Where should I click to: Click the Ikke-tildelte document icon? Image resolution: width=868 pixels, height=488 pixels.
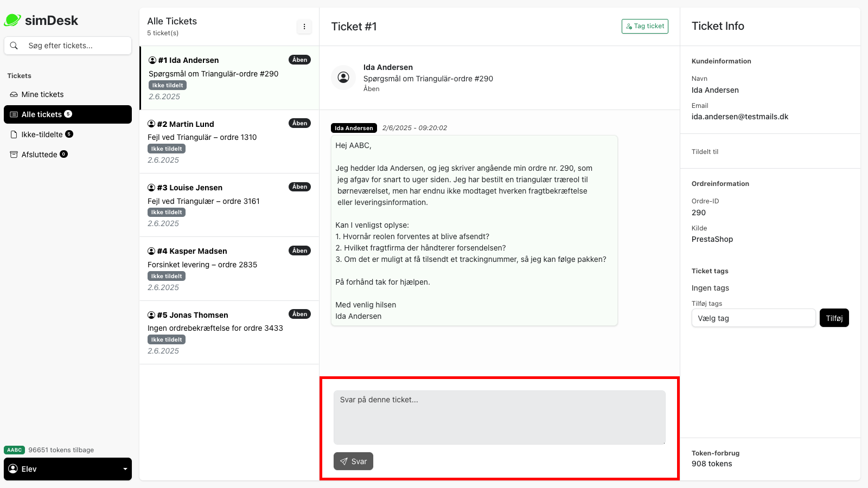point(13,134)
